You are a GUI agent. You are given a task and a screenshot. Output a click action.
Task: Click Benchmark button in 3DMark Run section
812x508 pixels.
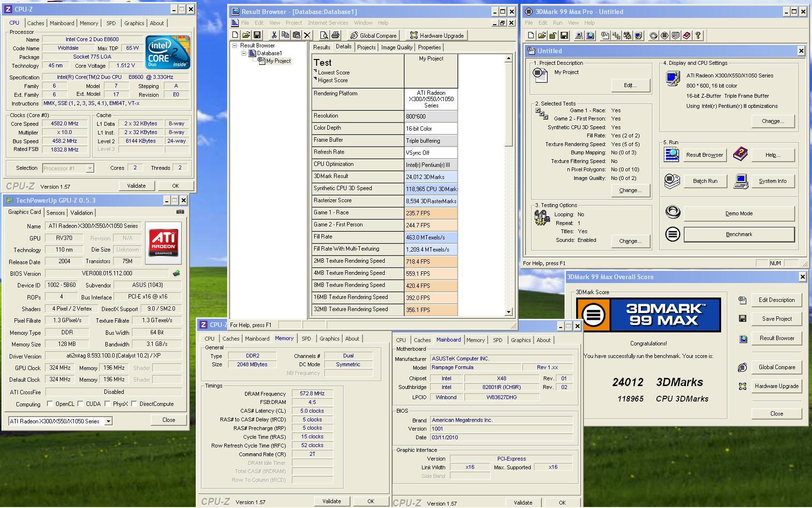point(739,234)
